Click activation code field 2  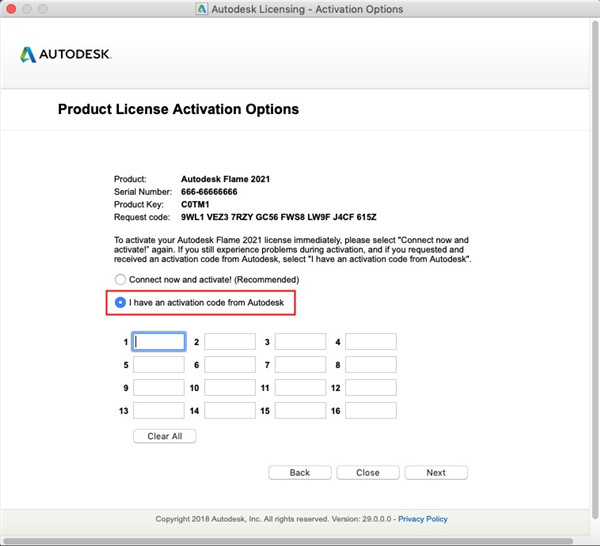230,342
